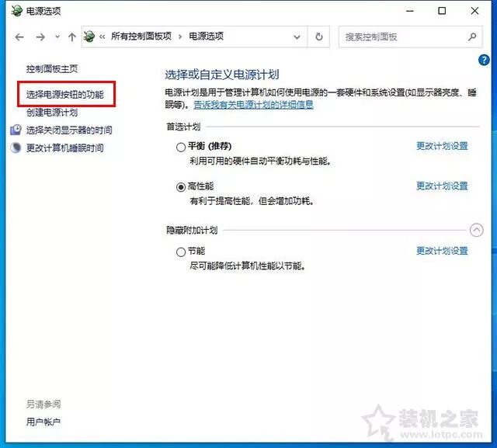
Task: Click the 选择或自定义电源计划 heading
Action: click(x=221, y=75)
